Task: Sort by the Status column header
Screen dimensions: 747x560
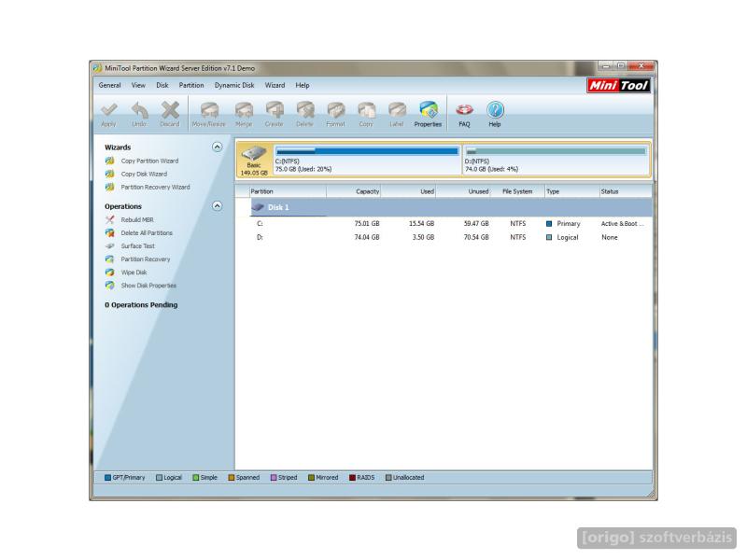Action: click(x=626, y=191)
